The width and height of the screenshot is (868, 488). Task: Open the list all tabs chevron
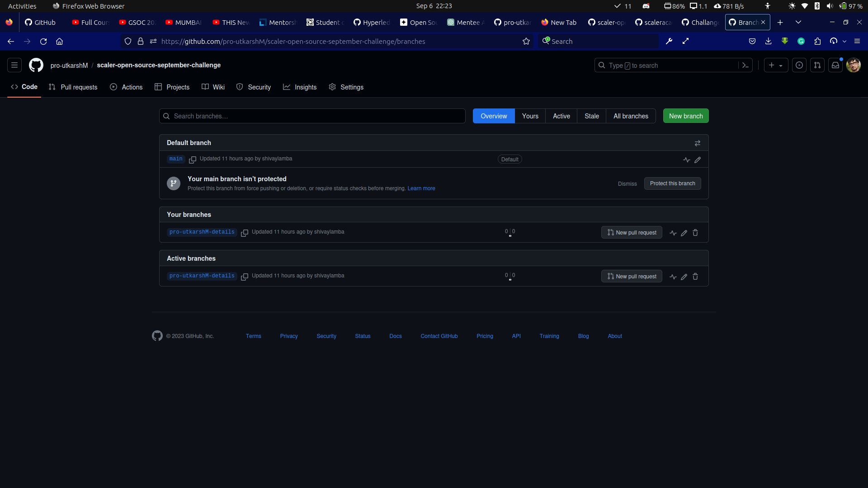tap(798, 22)
